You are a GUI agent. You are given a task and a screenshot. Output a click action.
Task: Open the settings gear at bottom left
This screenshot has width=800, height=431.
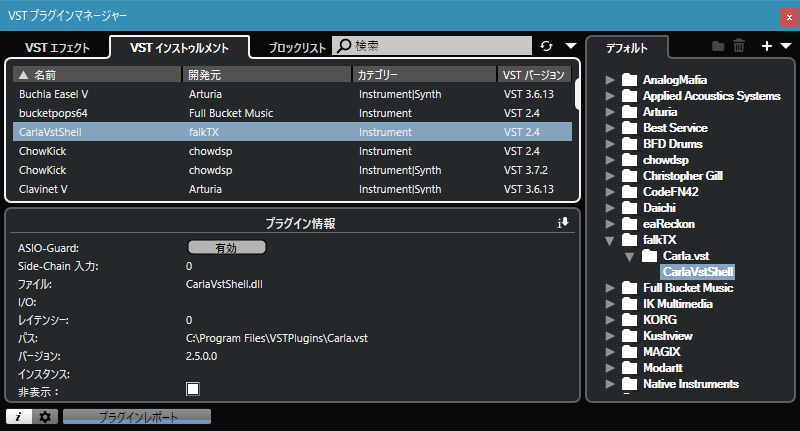45,417
